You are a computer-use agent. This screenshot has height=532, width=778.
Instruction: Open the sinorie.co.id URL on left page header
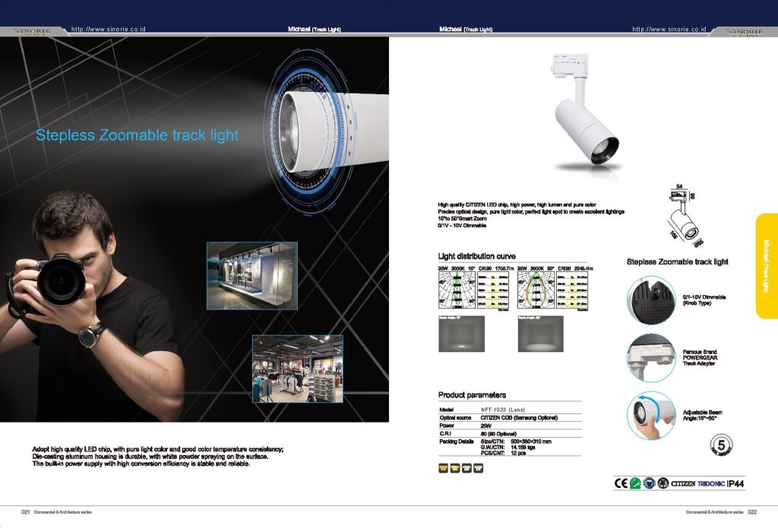tap(108, 29)
